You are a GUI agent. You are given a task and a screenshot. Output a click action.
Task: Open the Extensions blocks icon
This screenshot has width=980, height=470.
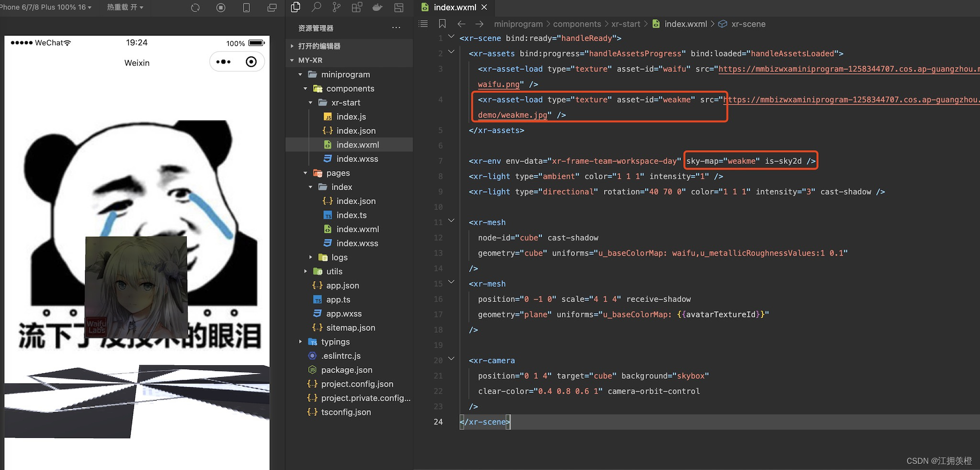click(357, 7)
